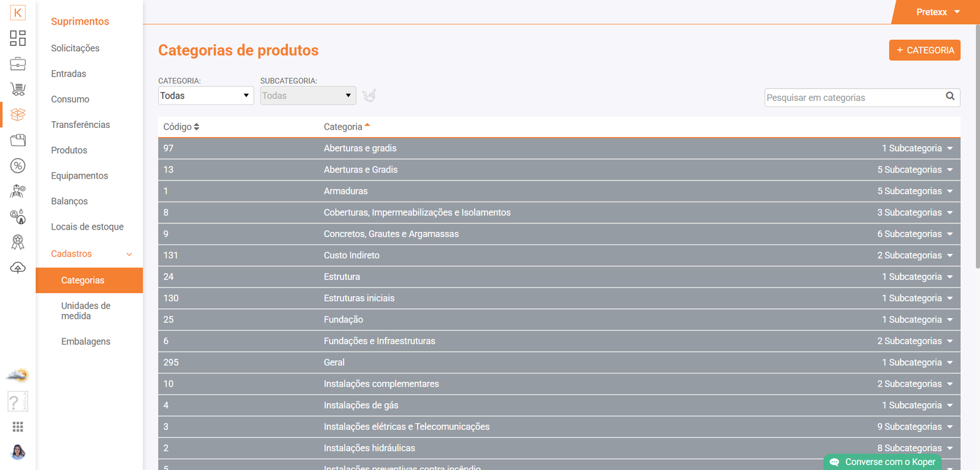Open the CATEGORIA filter dropdown
Viewport: 980px width, 470px height.
click(206, 95)
